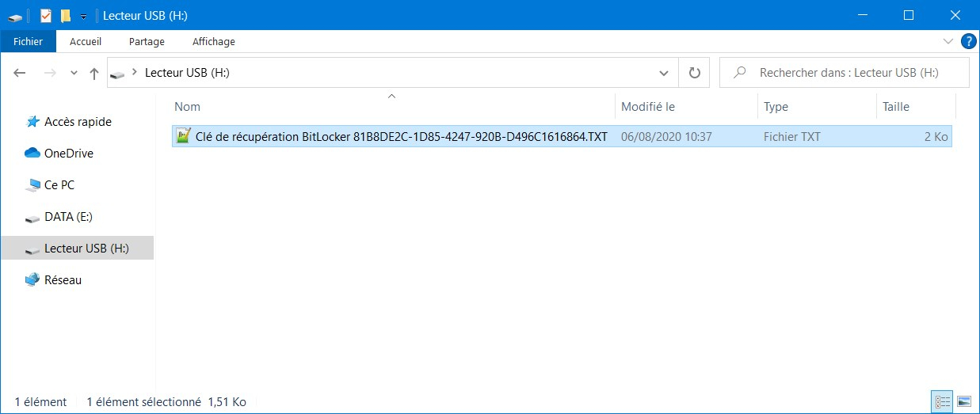This screenshot has height=414, width=980.
Task: Open the Fichier ribbon tab
Action: pyautogui.click(x=28, y=41)
